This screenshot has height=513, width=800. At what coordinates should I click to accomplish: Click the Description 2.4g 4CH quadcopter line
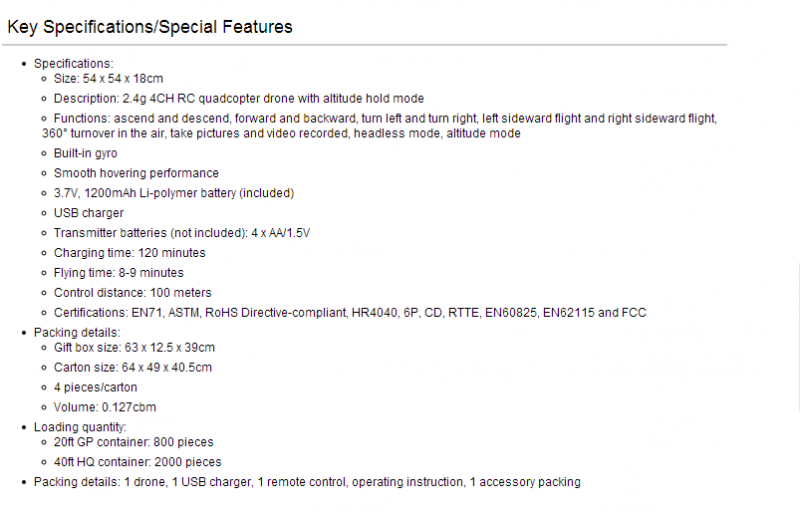pos(239,99)
